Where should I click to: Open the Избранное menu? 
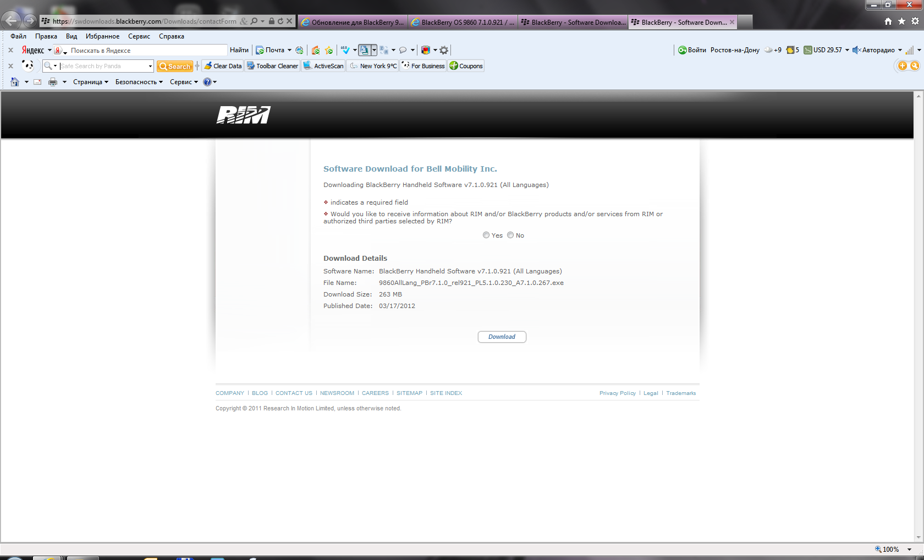pos(102,36)
